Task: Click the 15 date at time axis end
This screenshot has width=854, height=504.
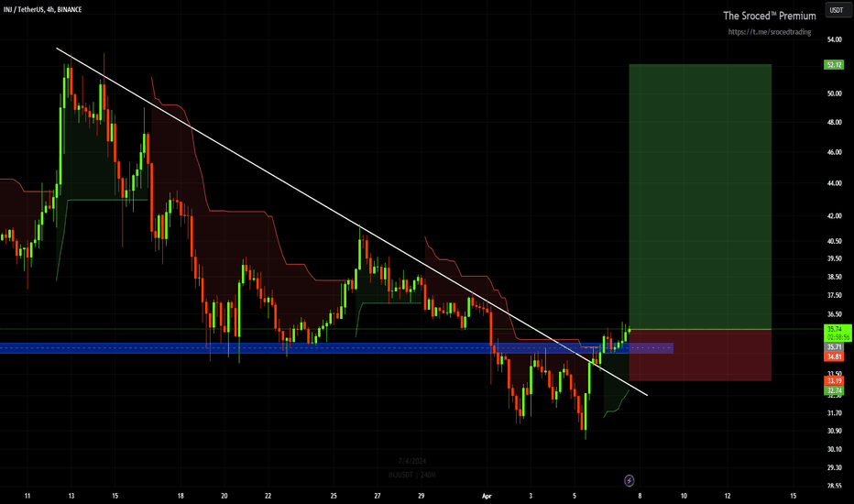Action: point(793,496)
